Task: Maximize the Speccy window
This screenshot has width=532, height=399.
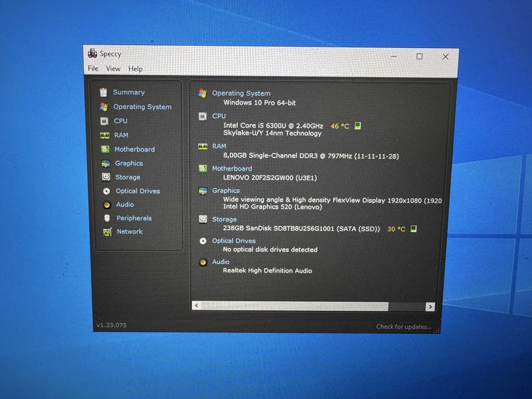Action: (x=419, y=56)
